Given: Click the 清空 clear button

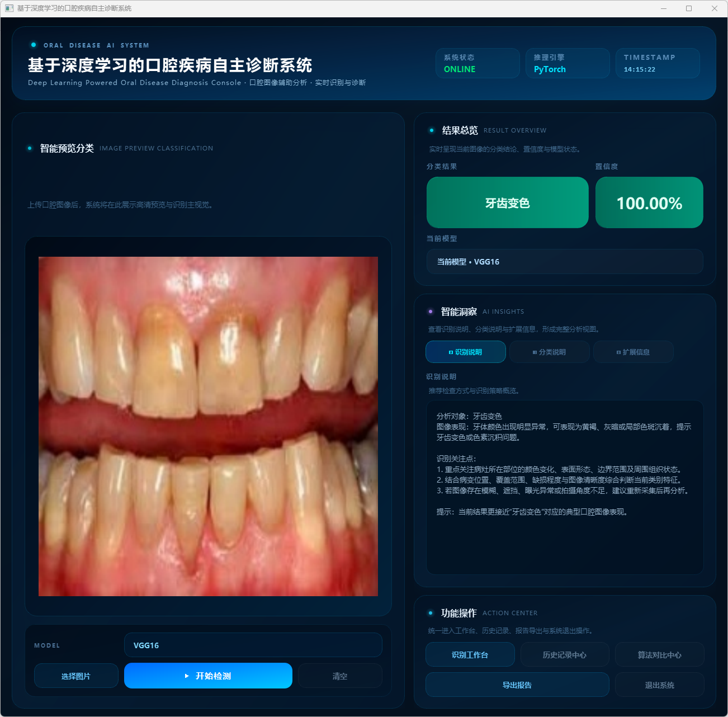Looking at the screenshot, I should pos(340,676).
